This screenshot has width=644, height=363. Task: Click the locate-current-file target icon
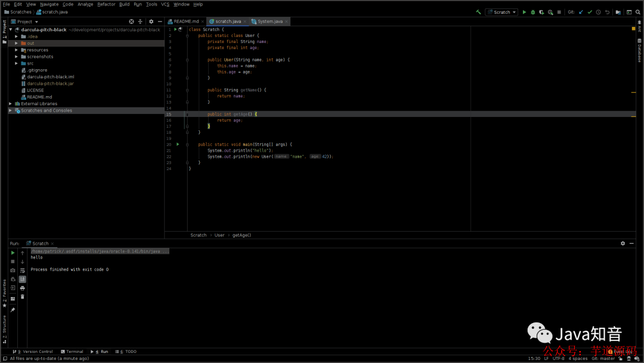pyautogui.click(x=131, y=21)
